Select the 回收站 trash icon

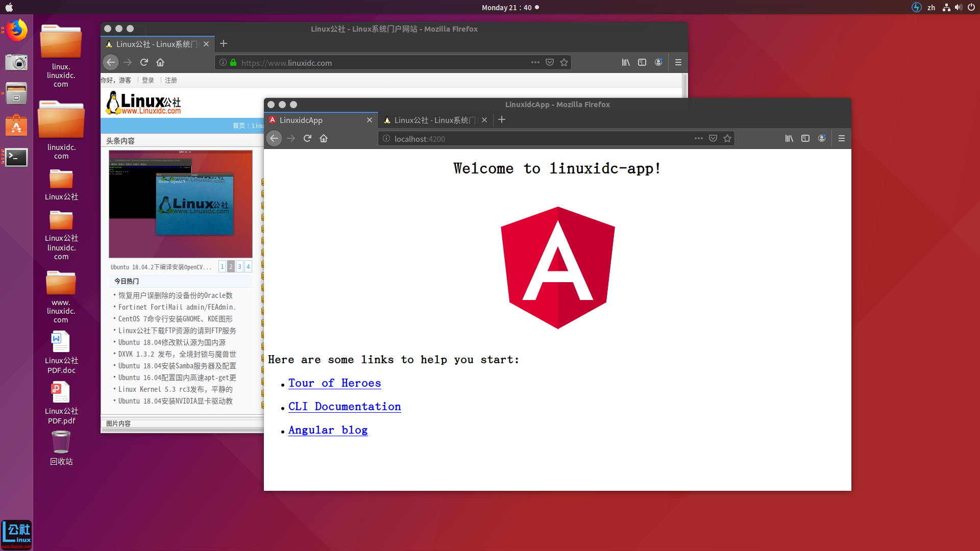(x=61, y=448)
